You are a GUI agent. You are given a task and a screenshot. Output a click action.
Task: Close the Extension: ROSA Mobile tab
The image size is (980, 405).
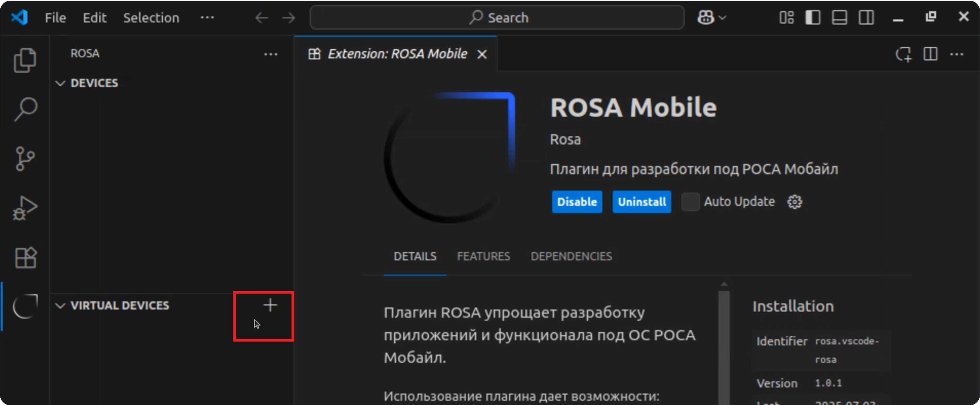[482, 54]
